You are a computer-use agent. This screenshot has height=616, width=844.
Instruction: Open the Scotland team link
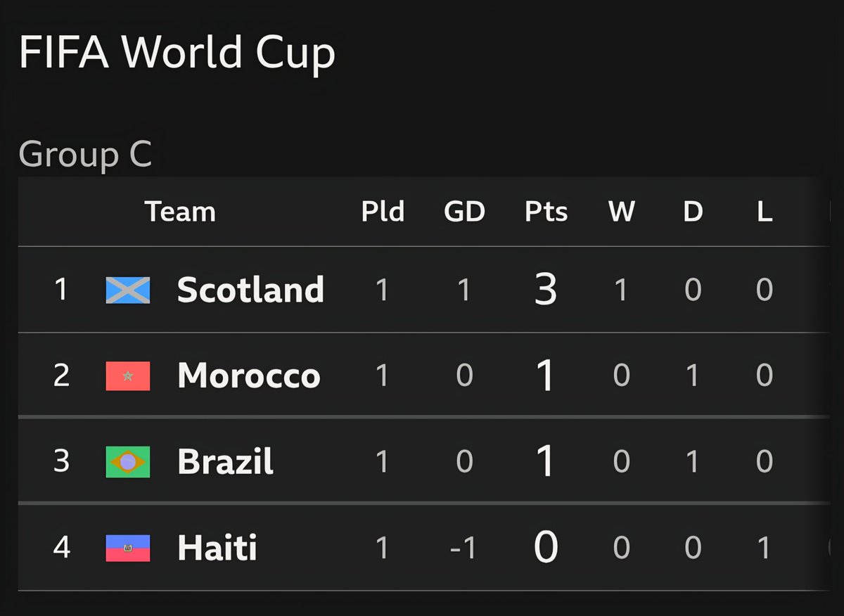click(x=250, y=289)
